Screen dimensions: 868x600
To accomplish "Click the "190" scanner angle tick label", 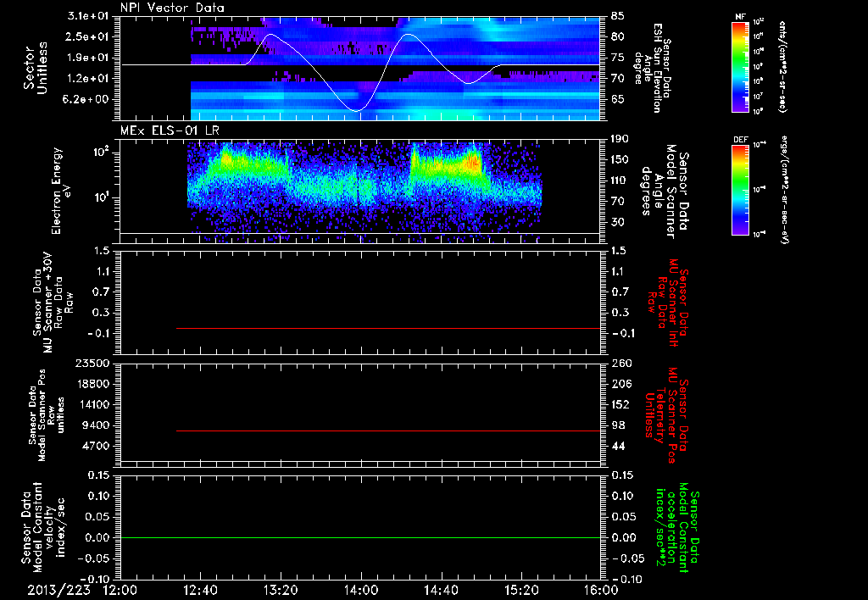I will (x=621, y=139).
